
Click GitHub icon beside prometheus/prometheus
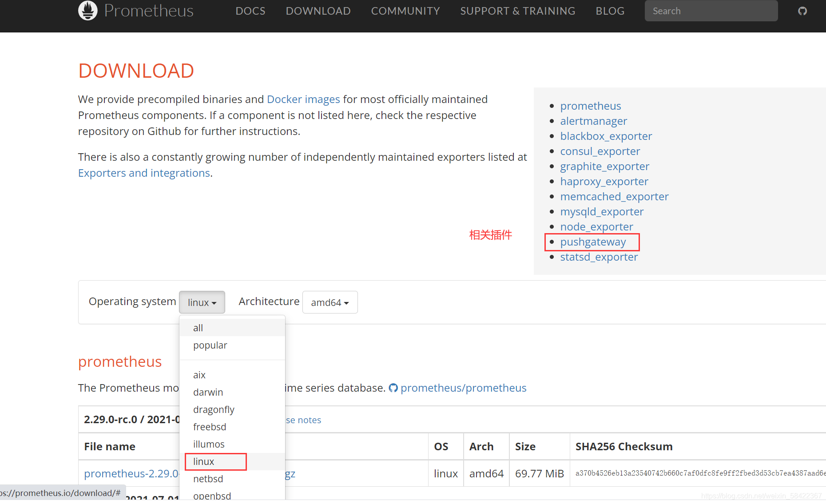click(x=393, y=388)
